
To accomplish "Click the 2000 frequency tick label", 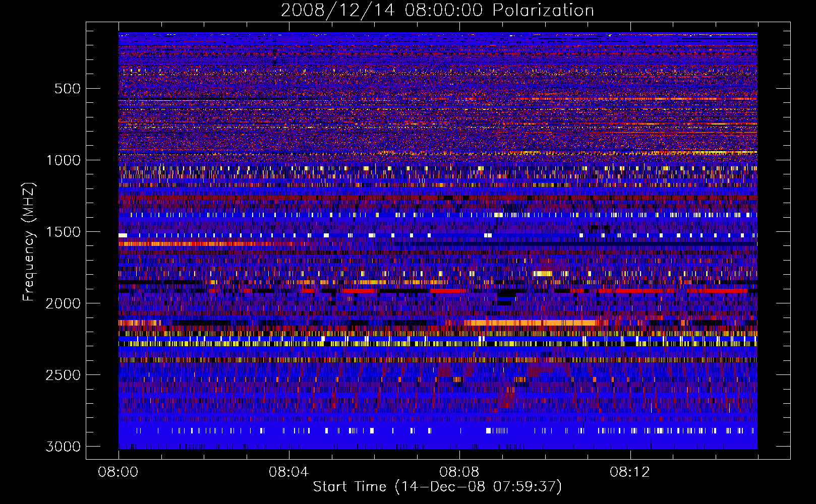I will click(64, 303).
